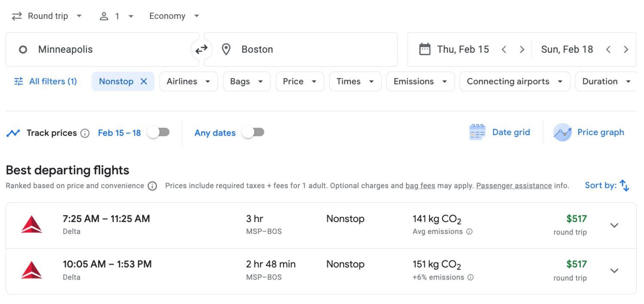Image resolution: width=644 pixels, height=304 pixels.
Task: Click the info icon beside Avg emissions
Action: [470, 232]
